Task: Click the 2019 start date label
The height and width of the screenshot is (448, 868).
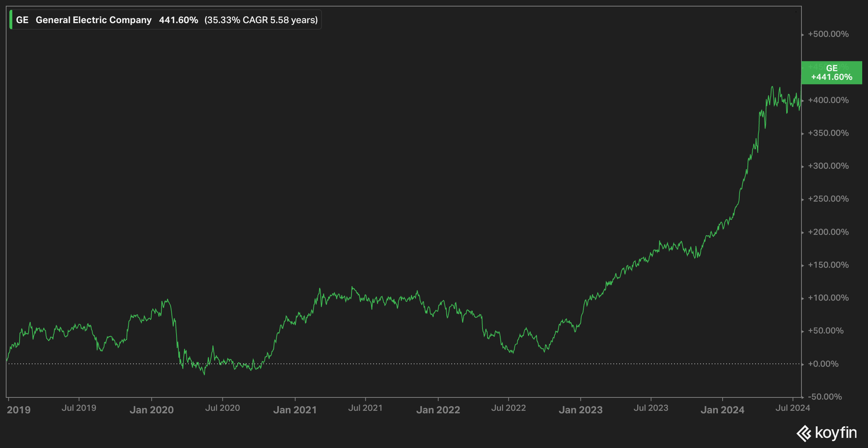Action: point(18,410)
